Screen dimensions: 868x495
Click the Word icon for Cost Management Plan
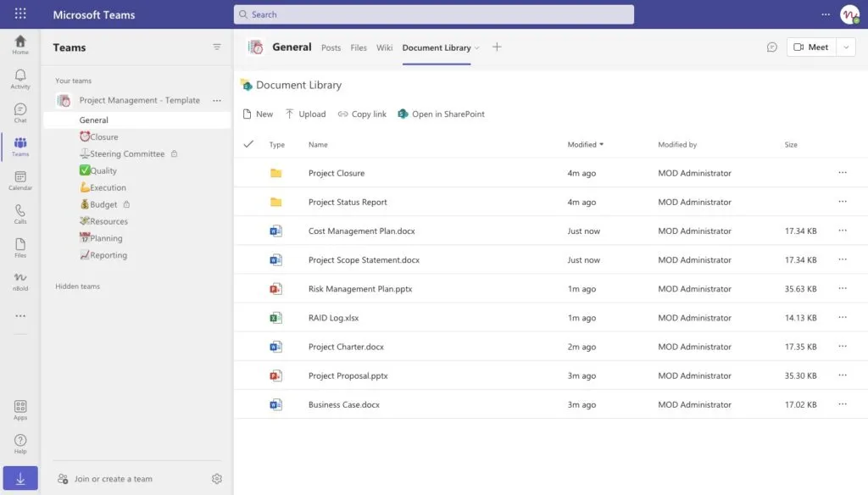tap(275, 231)
